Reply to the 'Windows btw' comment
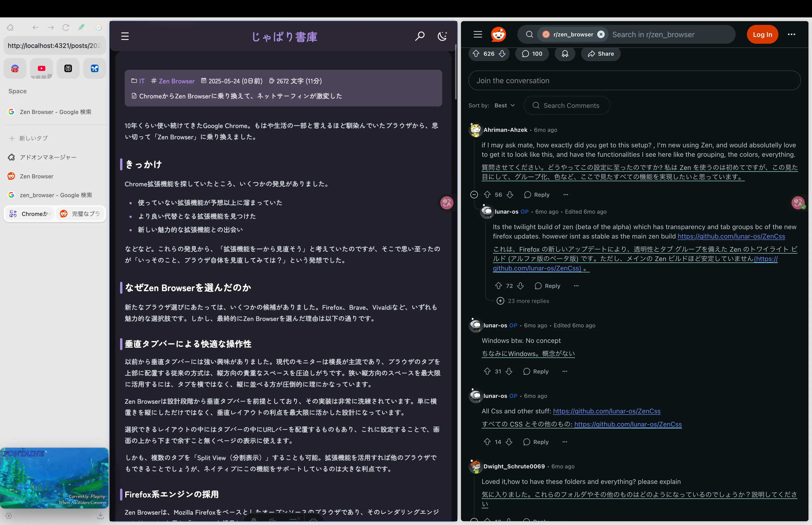Image resolution: width=812 pixels, height=525 pixels. click(x=536, y=371)
